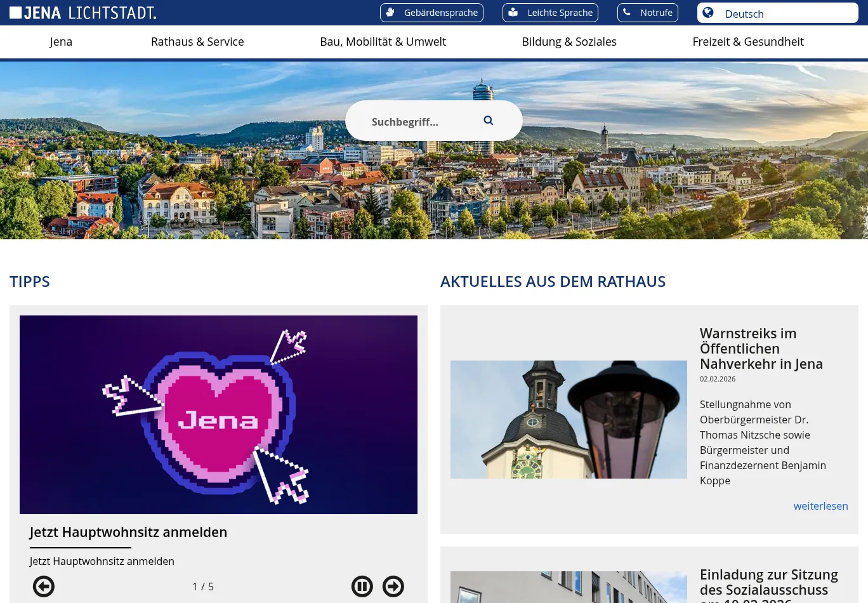Viewport: 868px width, 603px height.
Task: Open the Gebärdensprache sign language page
Action: click(x=431, y=13)
